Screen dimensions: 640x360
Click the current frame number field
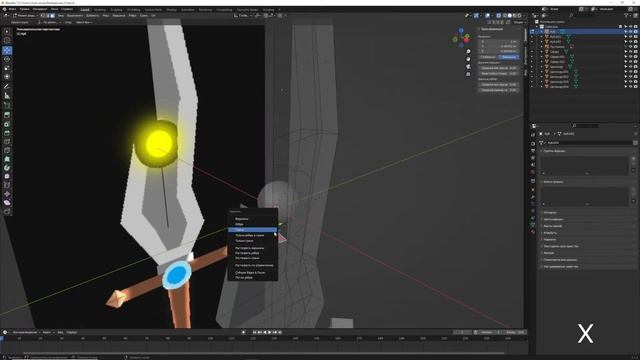click(x=462, y=332)
